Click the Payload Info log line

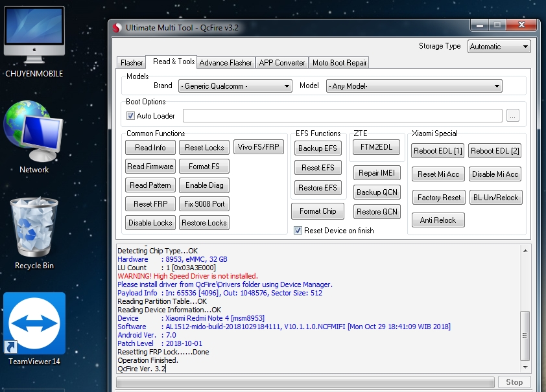point(220,293)
